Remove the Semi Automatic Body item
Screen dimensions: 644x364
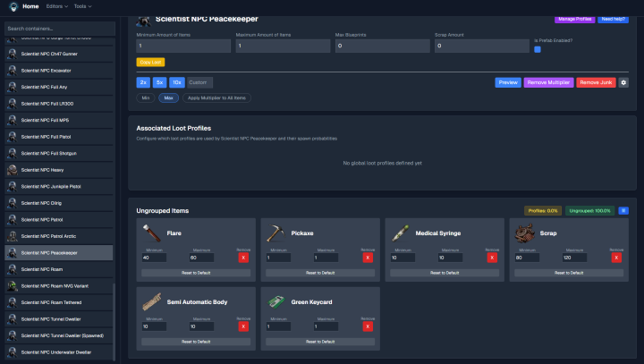tap(243, 326)
